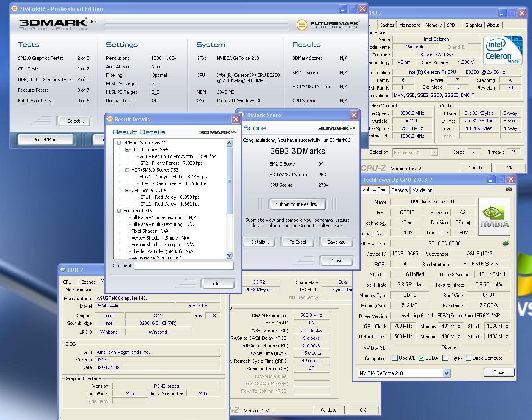Open the Caches tab in top CPU-Z
This screenshot has height=420, width=532.
pyautogui.click(x=387, y=25)
